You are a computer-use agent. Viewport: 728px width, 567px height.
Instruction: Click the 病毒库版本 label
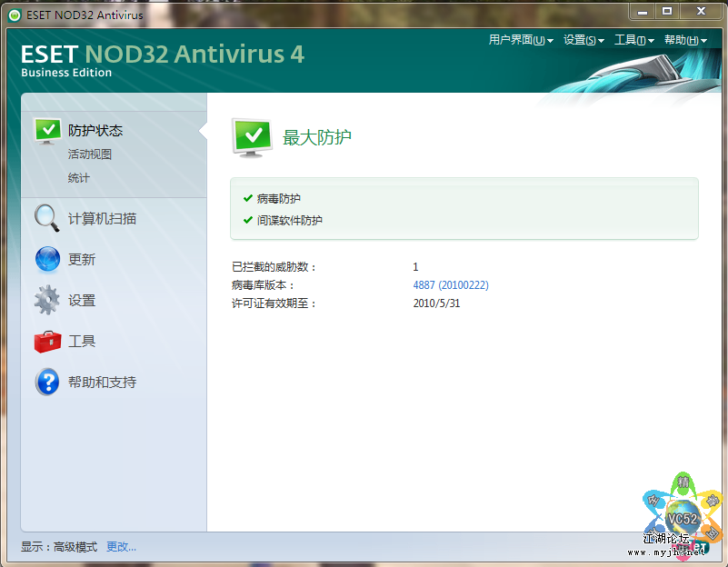[263, 285]
